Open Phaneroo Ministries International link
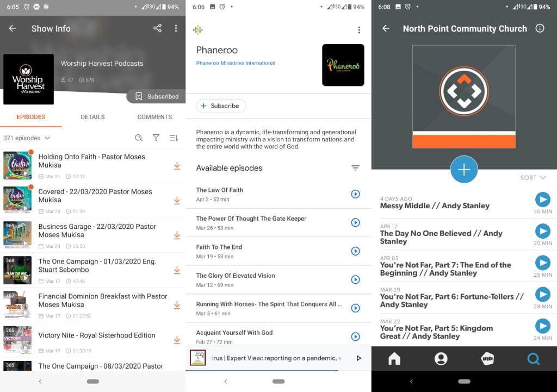The image size is (557, 392). (236, 63)
